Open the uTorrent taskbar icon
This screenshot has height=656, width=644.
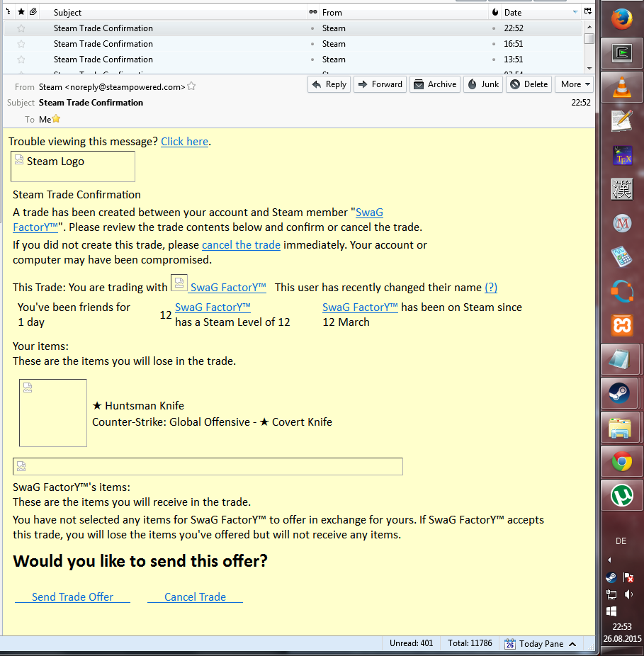click(621, 494)
